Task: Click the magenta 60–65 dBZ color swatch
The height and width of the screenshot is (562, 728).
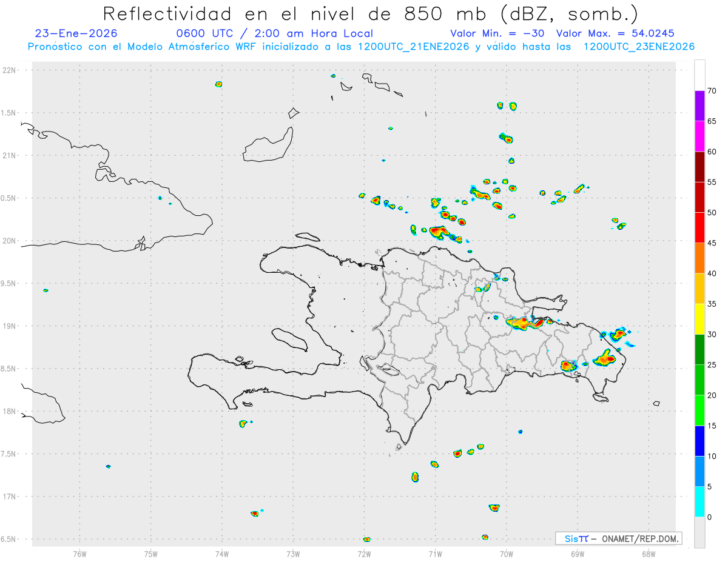Action: pyautogui.click(x=699, y=136)
